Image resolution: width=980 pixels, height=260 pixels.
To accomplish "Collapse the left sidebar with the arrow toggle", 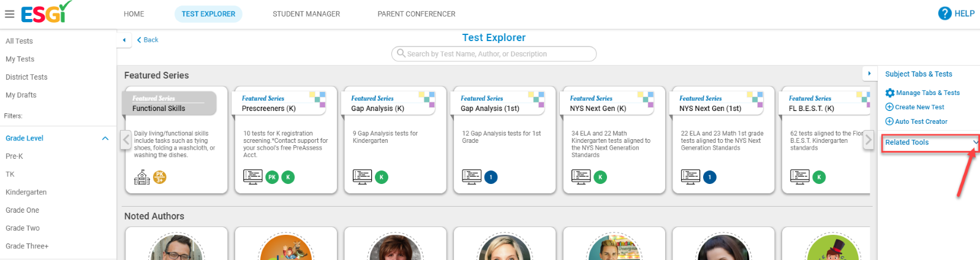I will 124,40.
